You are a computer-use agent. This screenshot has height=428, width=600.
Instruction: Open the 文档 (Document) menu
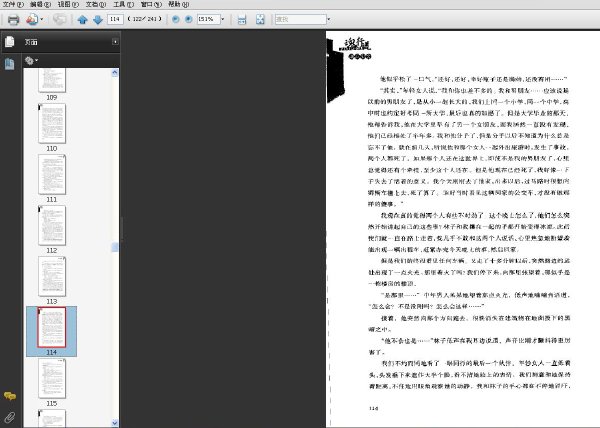click(x=96, y=4)
